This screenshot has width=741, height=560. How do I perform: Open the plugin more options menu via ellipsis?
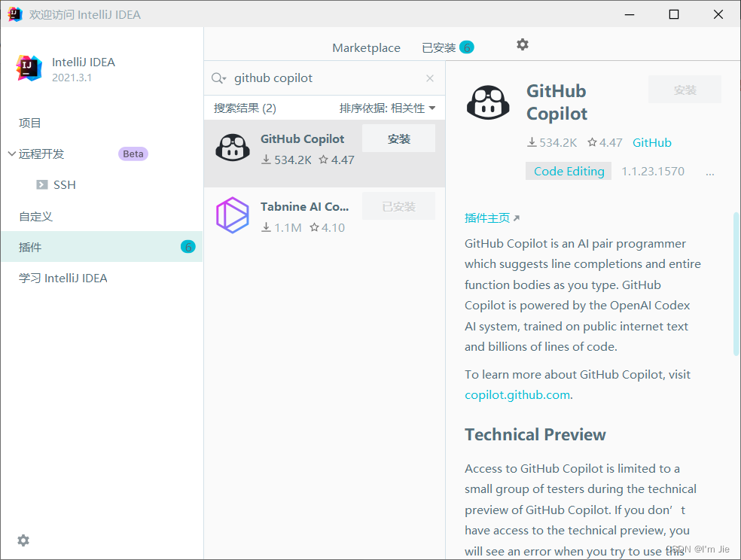(x=709, y=172)
